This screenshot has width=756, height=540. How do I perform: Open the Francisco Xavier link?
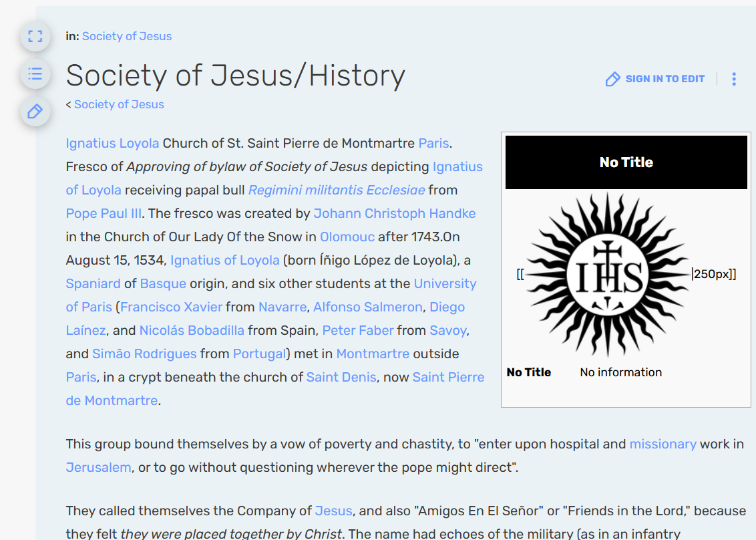tap(171, 307)
